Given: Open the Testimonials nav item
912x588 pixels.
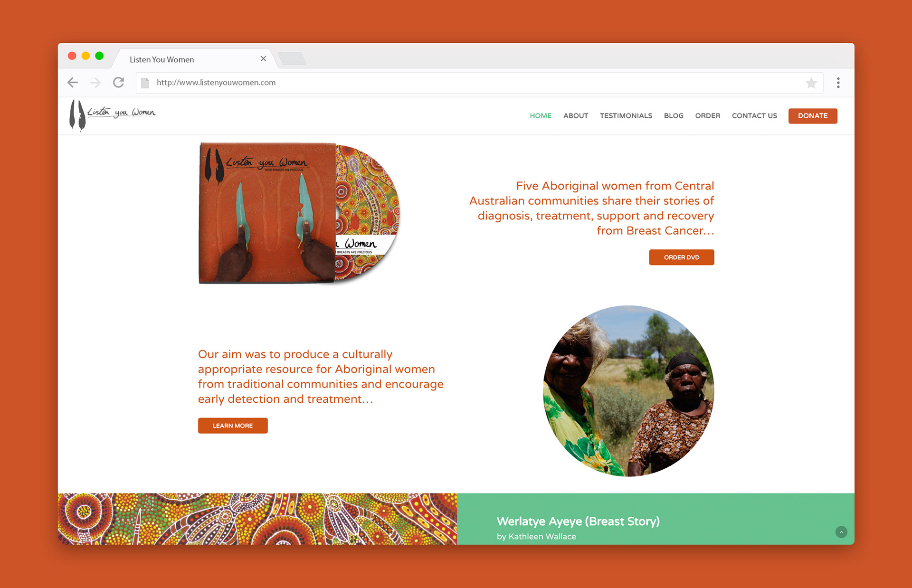Looking at the screenshot, I should click(x=626, y=115).
